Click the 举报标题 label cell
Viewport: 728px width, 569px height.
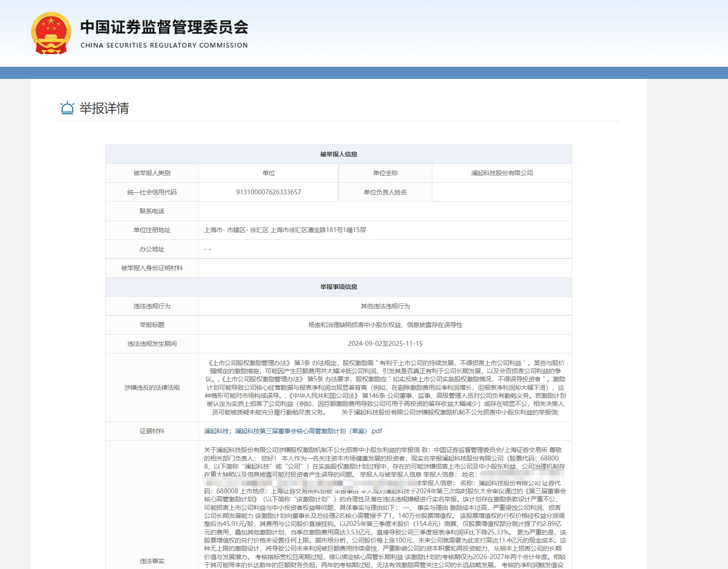[x=152, y=325]
